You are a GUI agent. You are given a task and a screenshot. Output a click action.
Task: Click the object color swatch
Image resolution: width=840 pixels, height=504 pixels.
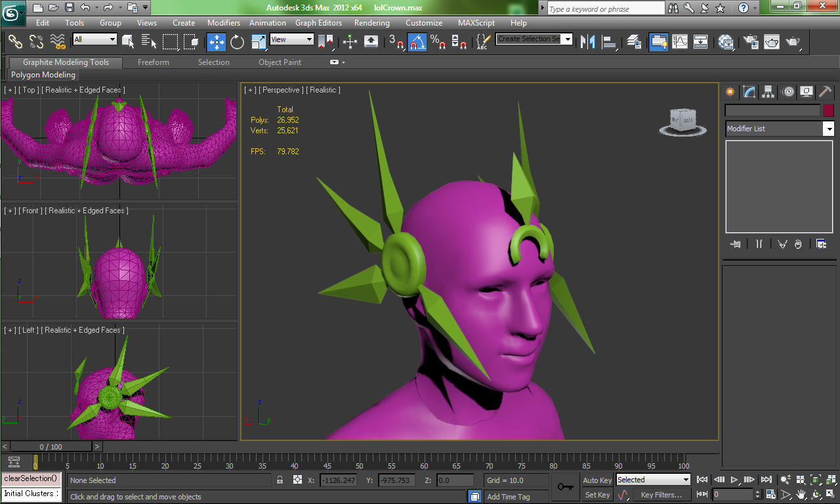[x=828, y=110]
